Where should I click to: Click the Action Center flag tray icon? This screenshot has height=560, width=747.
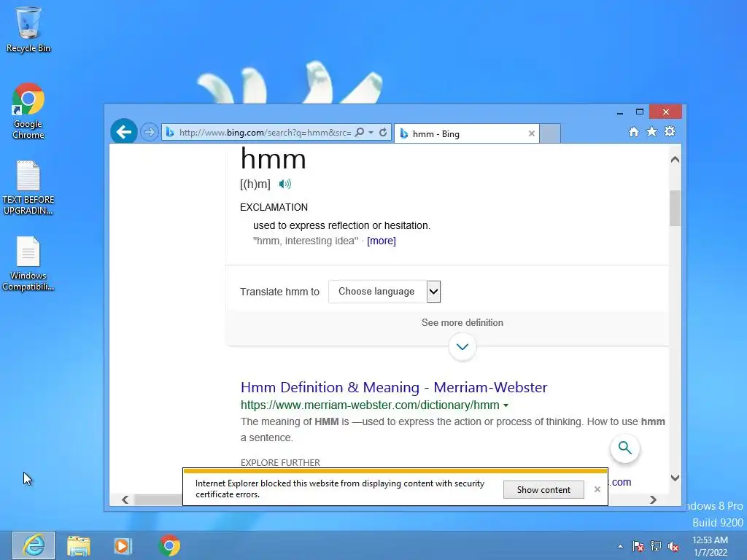638,547
